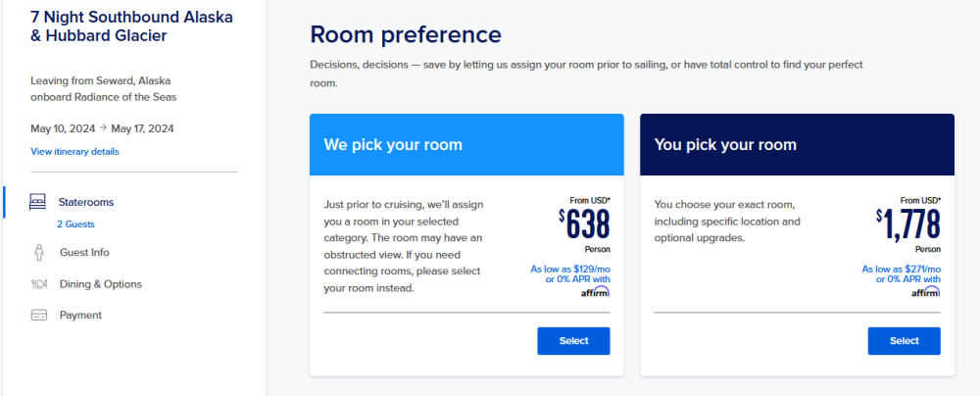Click the Dining & Options plate icon
This screenshot has height=396, width=980.
(39, 284)
